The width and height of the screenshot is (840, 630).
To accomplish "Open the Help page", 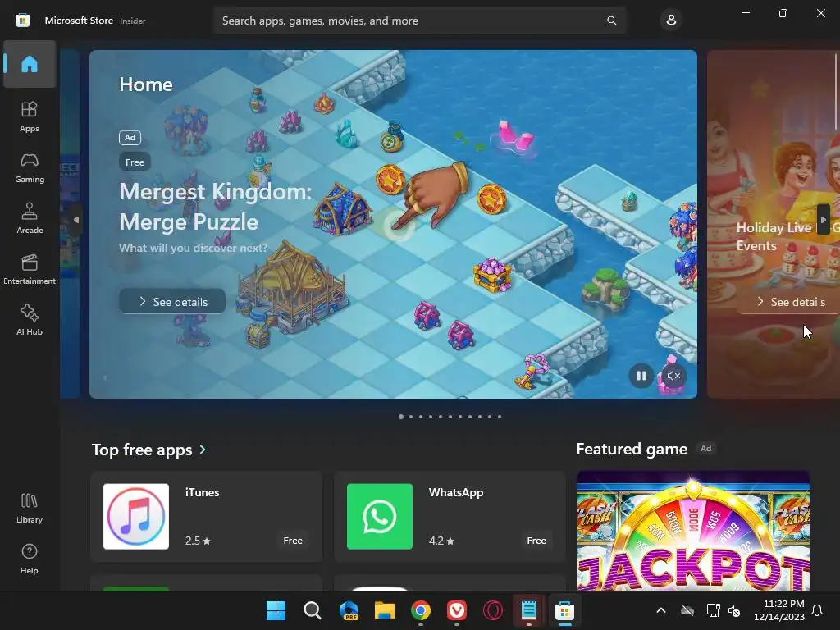I will 30,559.
